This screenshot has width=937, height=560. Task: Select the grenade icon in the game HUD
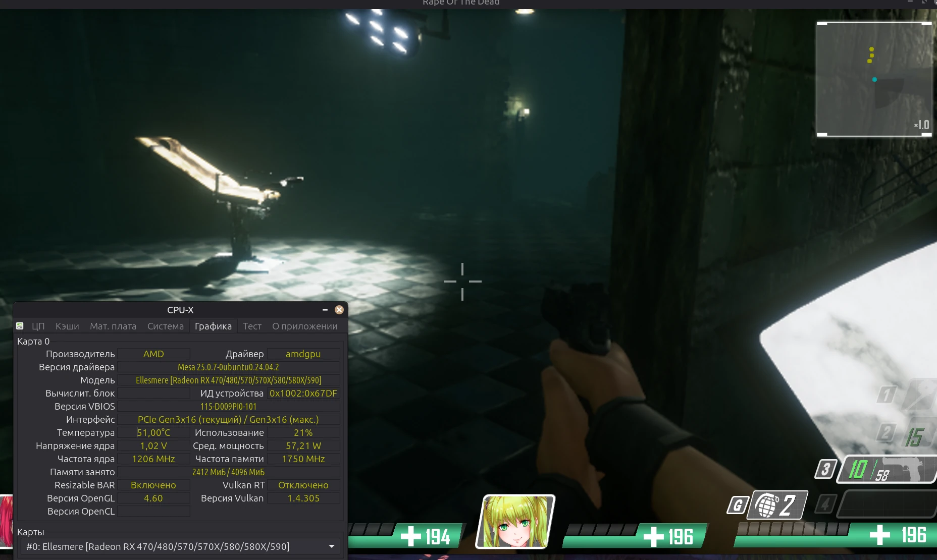pyautogui.click(x=766, y=506)
